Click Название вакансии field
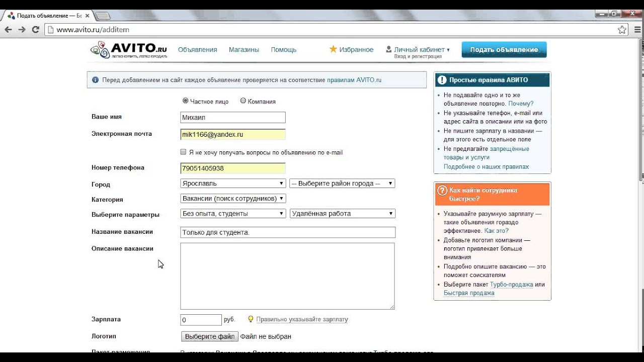The image size is (644, 362). (288, 232)
